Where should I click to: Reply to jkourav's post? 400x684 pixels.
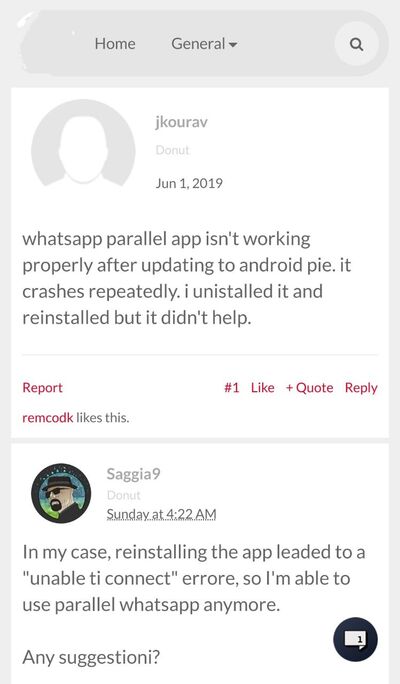click(361, 387)
